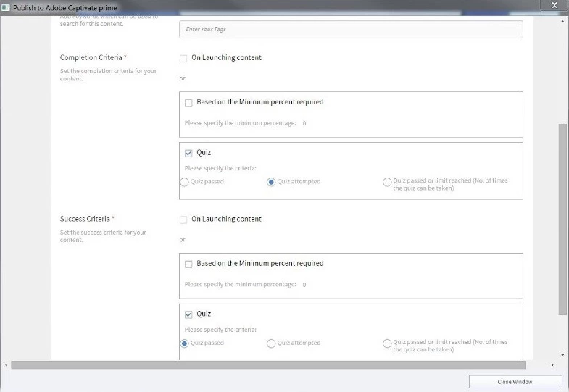Screen dimensions: 569x392
Task: Click the dialog title 'Publish to Adobe Captivate prime'
Action: 65,8
